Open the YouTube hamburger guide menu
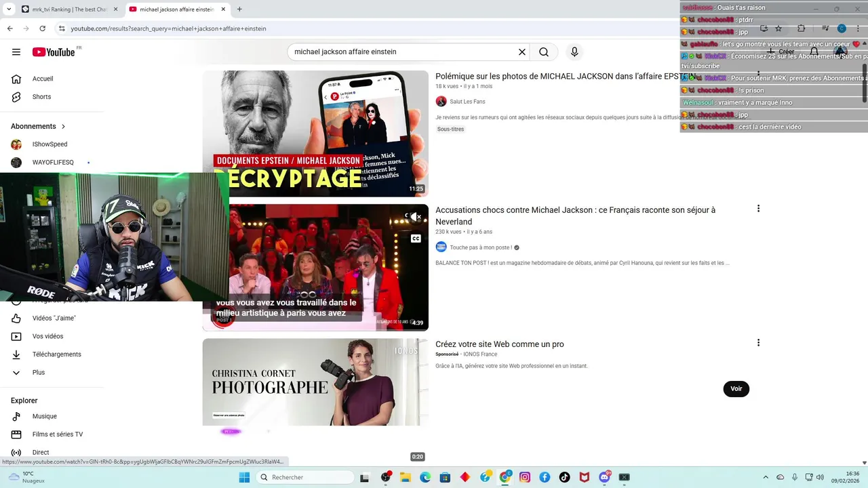 (16, 52)
